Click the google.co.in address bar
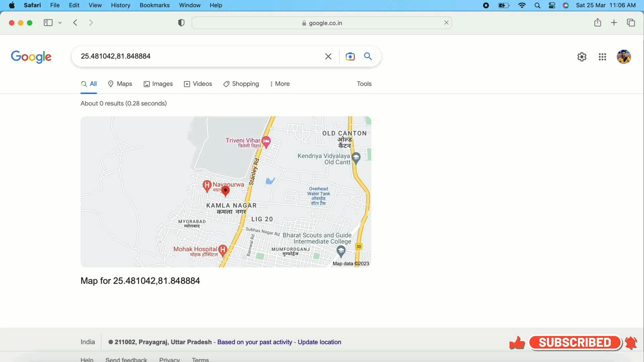This screenshot has width=644, height=362. tap(322, 23)
